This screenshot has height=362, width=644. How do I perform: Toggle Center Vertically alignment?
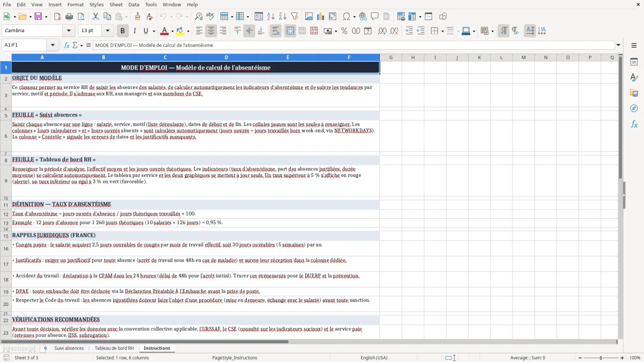pyautogui.click(x=249, y=31)
